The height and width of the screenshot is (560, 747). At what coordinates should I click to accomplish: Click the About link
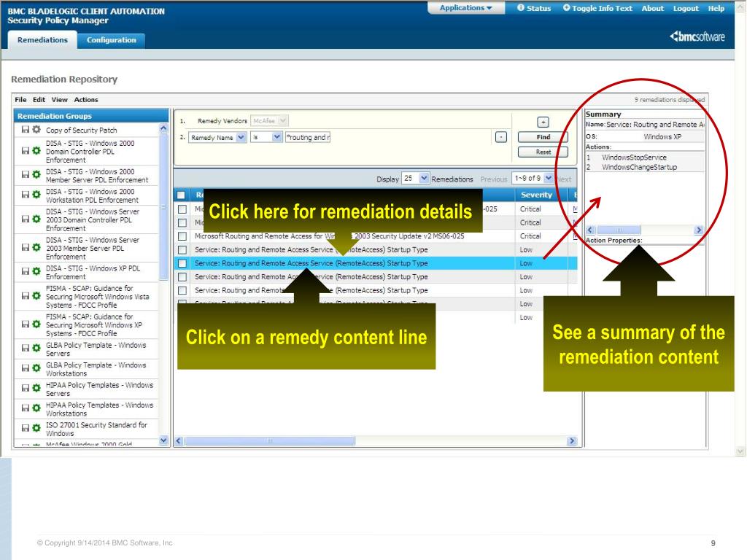pyautogui.click(x=653, y=8)
